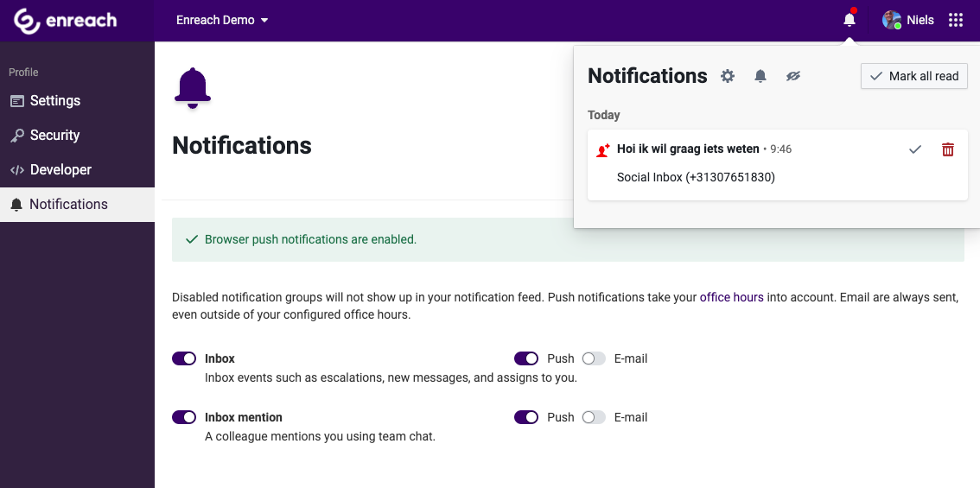Delete notification using red trash icon
The height and width of the screenshot is (488, 980).
click(x=948, y=149)
